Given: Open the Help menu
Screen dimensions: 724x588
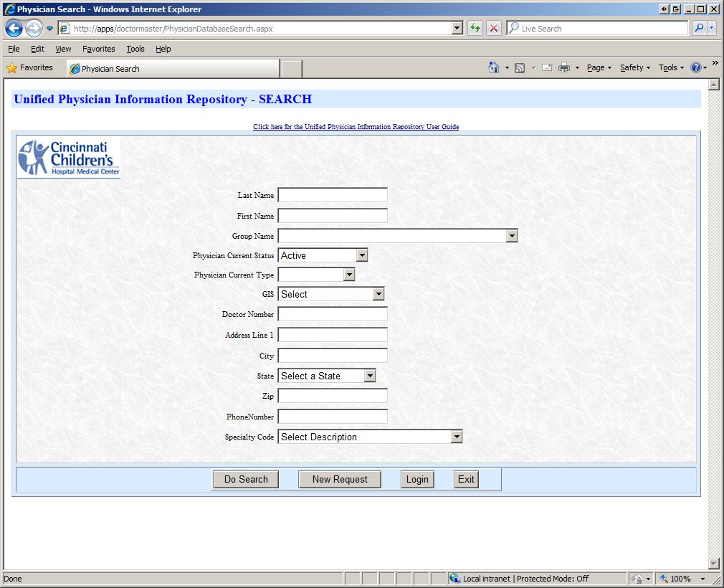Looking at the screenshot, I should pyautogui.click(x=163, y=49).
